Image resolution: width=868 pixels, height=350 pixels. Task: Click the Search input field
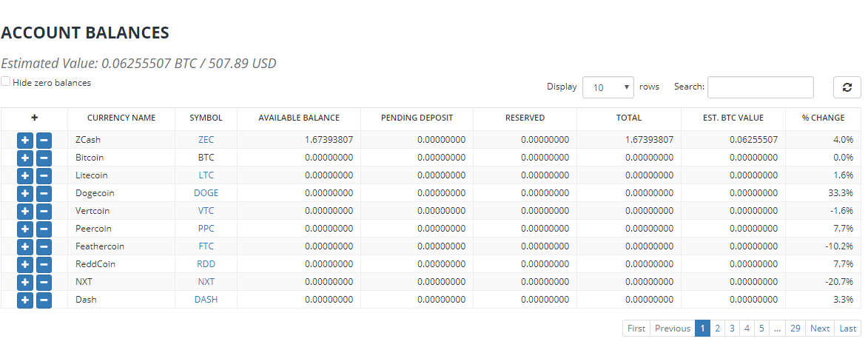tap(761, 87)
